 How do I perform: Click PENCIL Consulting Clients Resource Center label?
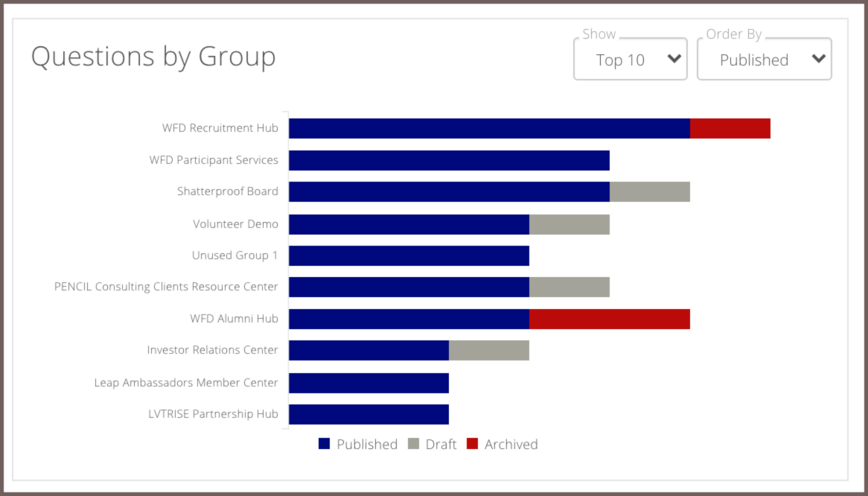click(166, 287)
